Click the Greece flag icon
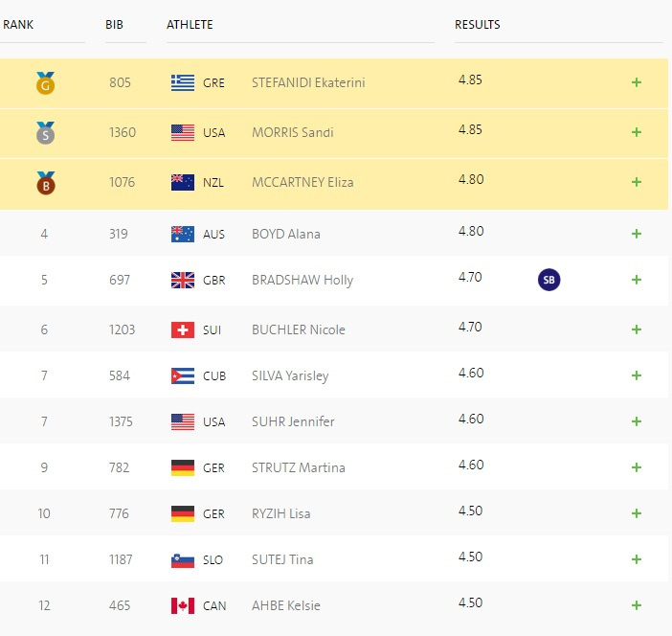The width and height of the screenshot is (672, 636). click(x=182, y=82)
